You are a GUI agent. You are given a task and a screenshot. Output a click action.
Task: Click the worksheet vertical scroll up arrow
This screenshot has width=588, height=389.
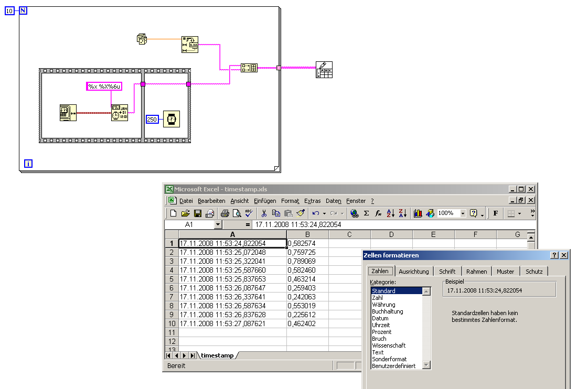pyautogui.click(x=531, y=237)
